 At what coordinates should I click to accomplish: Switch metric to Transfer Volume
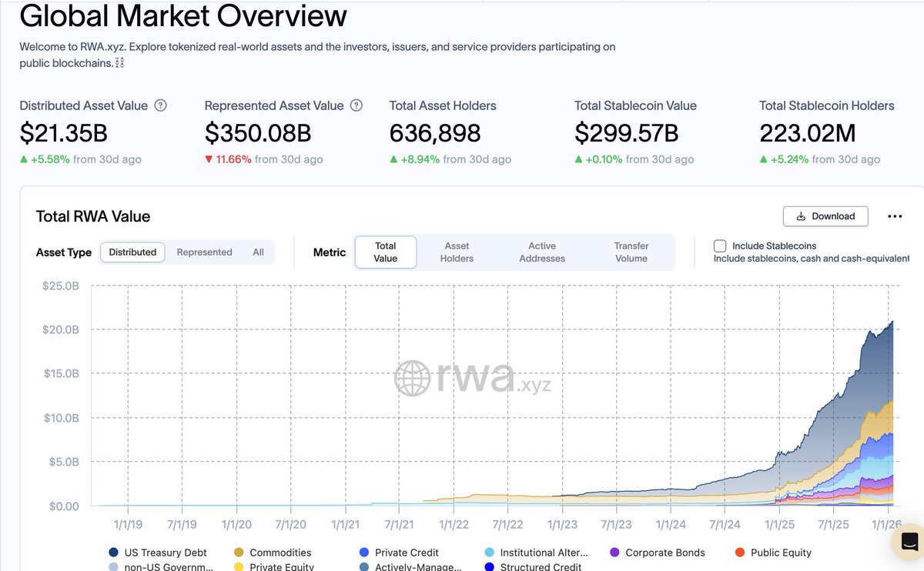pos(631,252)
